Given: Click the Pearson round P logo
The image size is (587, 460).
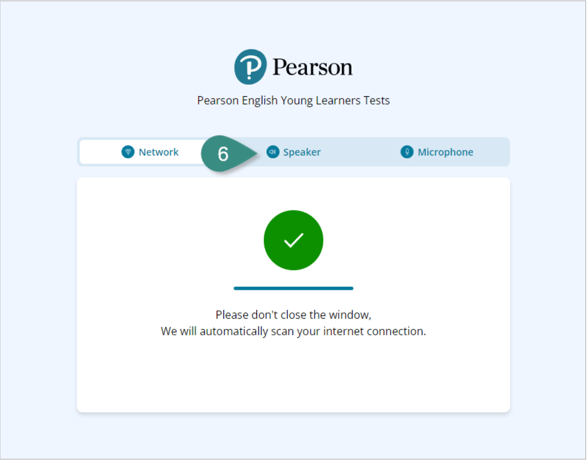Looking at the screenshot, I should pos(250,67).
